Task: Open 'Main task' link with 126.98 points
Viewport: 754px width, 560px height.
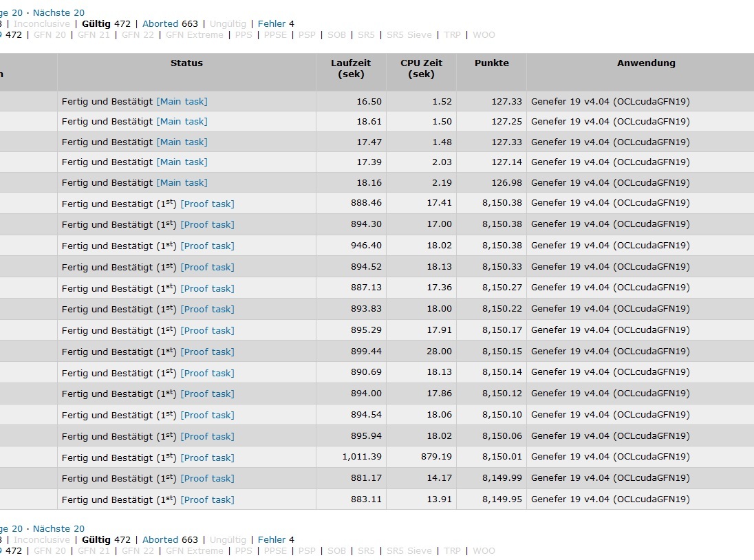Action: tap(182, 182)
